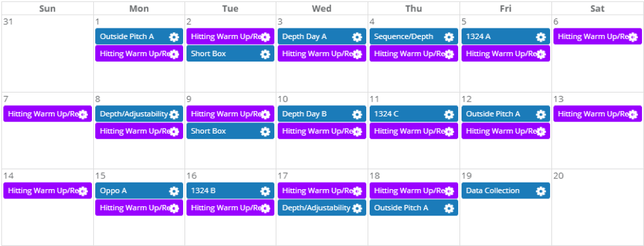Open the gear settings for Sequence/Depth

click(449, 37)
